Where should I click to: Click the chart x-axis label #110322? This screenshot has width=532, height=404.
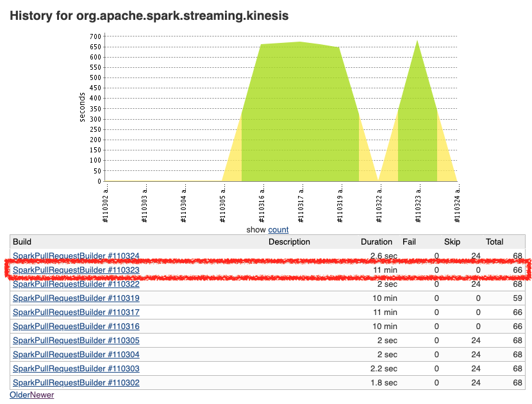[379, 204]
